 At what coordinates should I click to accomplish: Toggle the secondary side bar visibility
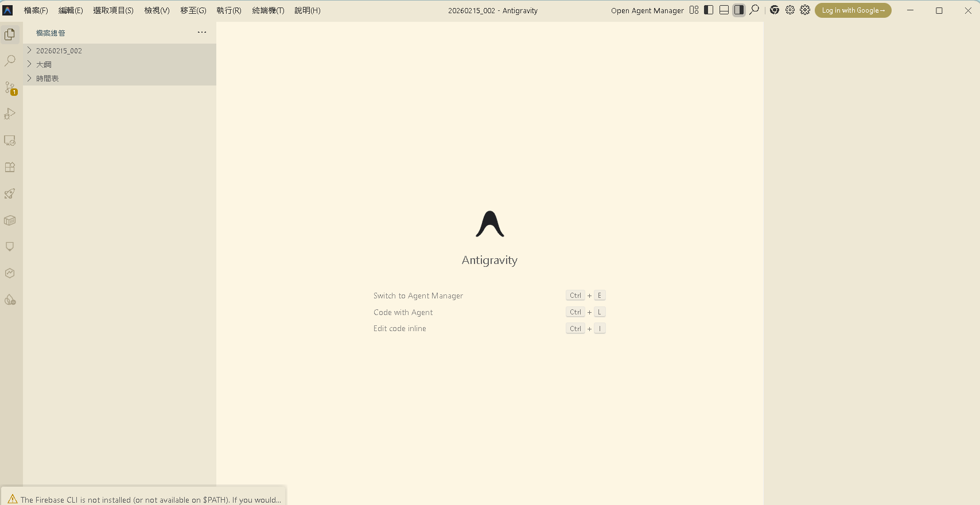739,10
